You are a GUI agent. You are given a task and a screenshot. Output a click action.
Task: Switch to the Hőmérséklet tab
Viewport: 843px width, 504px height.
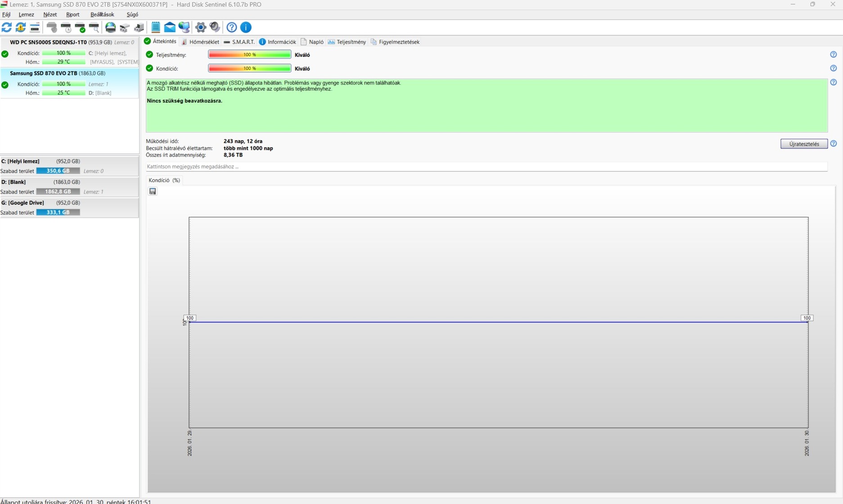click(x=200, y=42)
